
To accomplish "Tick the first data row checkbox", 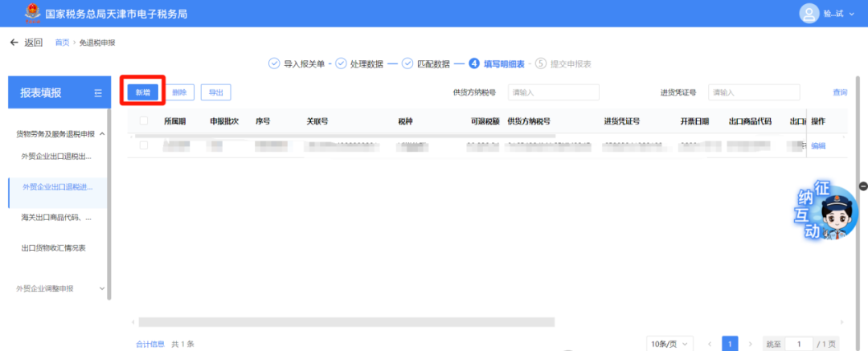I will 144,145.
